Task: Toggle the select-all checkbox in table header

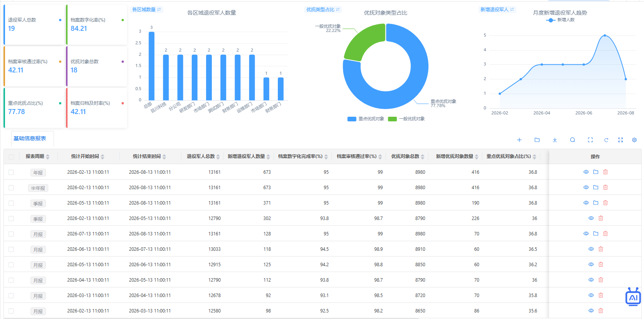Action: tap(11, 157)
